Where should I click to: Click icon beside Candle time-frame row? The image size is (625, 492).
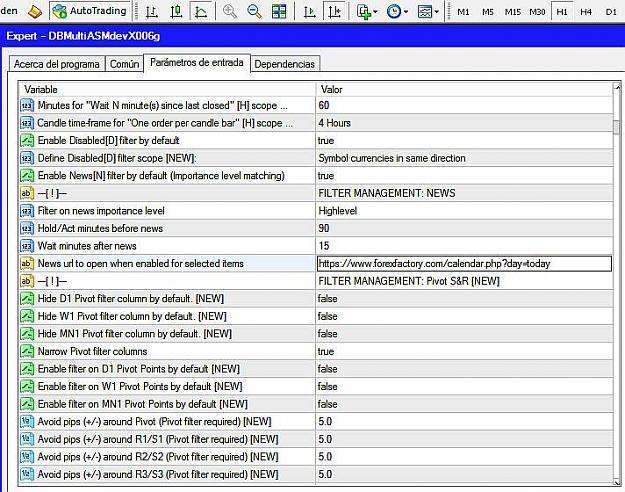(x=27, y=123)
